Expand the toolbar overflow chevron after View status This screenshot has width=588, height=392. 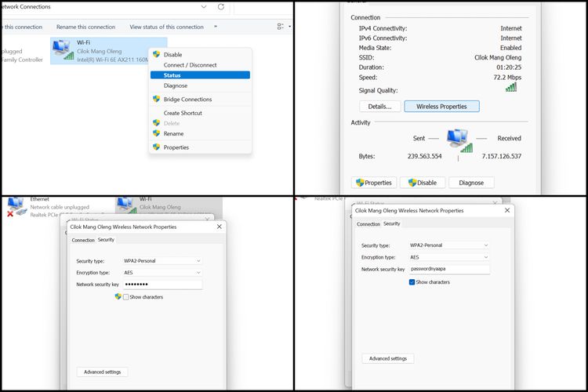point(215,27)
